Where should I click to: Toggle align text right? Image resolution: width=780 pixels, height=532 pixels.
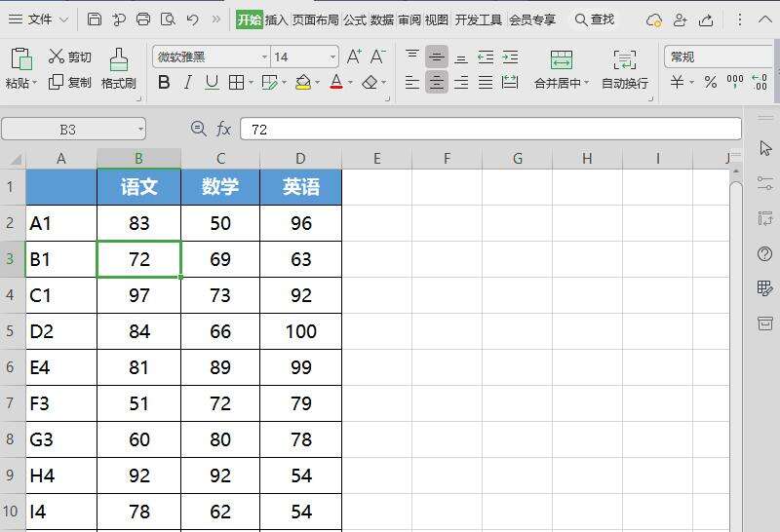tap(461, 82)
